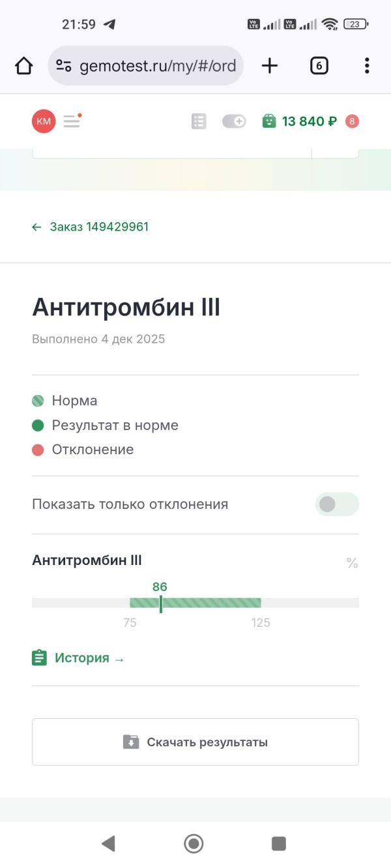Open the browser three-dot overflow menu
This screenshot has height=868, width=391.
pyautogui.click(x=366, y=65)
